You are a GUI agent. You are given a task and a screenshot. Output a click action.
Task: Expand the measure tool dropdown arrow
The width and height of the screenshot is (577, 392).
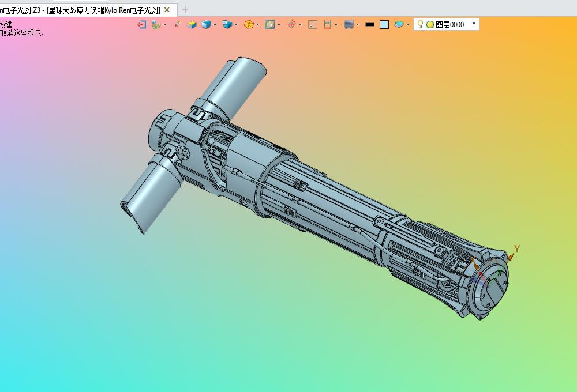[336, 25]
